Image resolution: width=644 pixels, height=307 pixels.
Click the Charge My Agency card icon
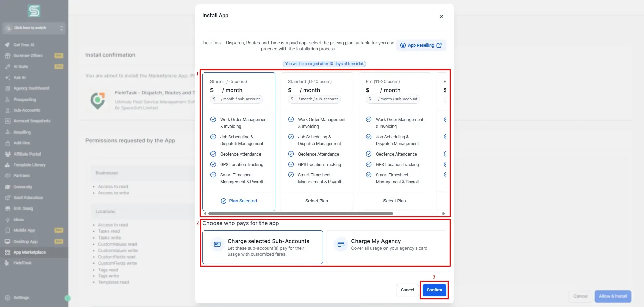341,244
